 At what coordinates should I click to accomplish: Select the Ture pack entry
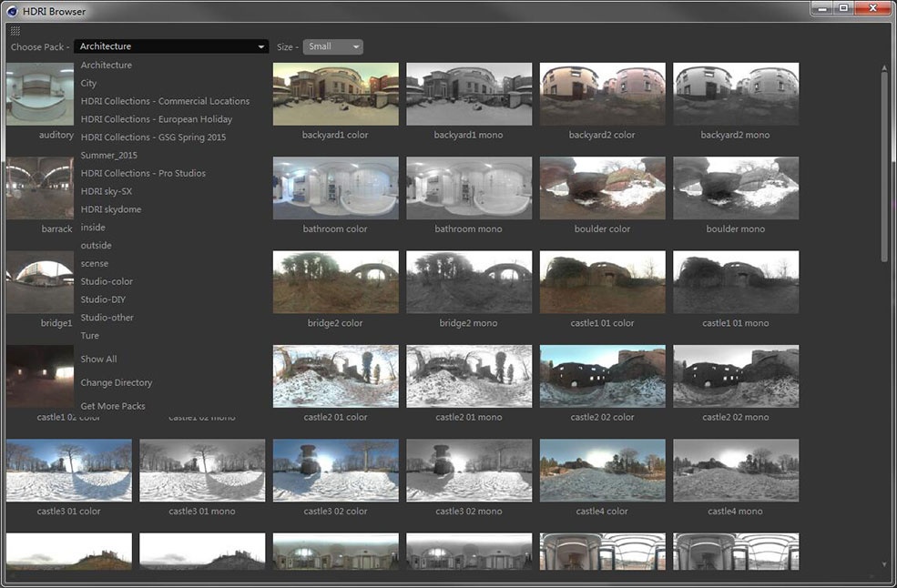[x=89, y=335]
